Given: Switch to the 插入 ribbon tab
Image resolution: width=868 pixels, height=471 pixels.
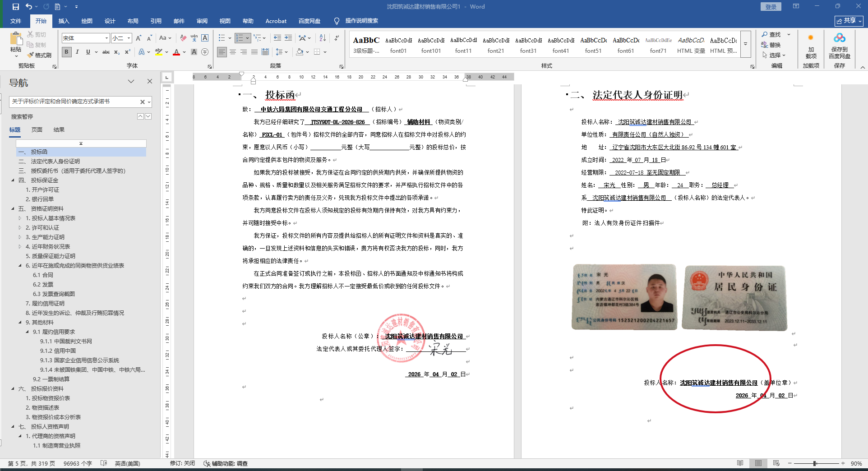Looking at the screenshot, I should tap(64, 21).
